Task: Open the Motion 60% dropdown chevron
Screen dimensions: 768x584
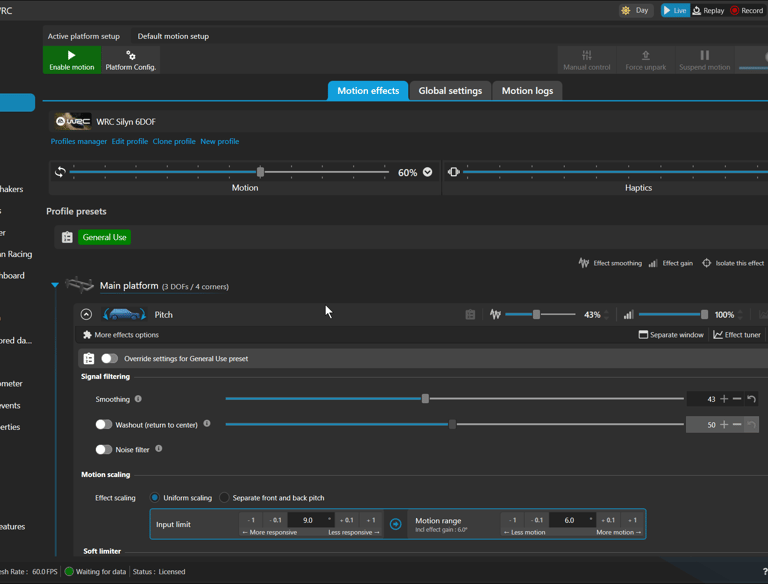Action: (x=428, y=172)
